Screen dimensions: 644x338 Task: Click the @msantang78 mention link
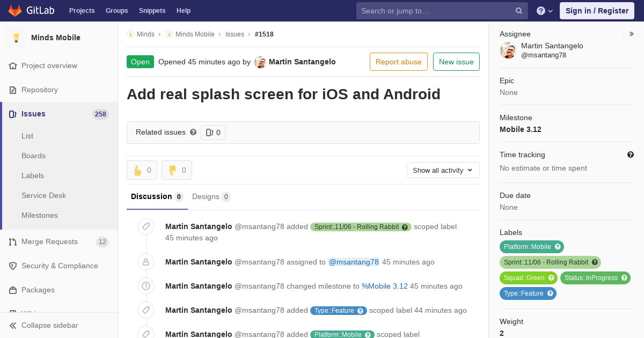(x=354, y=262)
